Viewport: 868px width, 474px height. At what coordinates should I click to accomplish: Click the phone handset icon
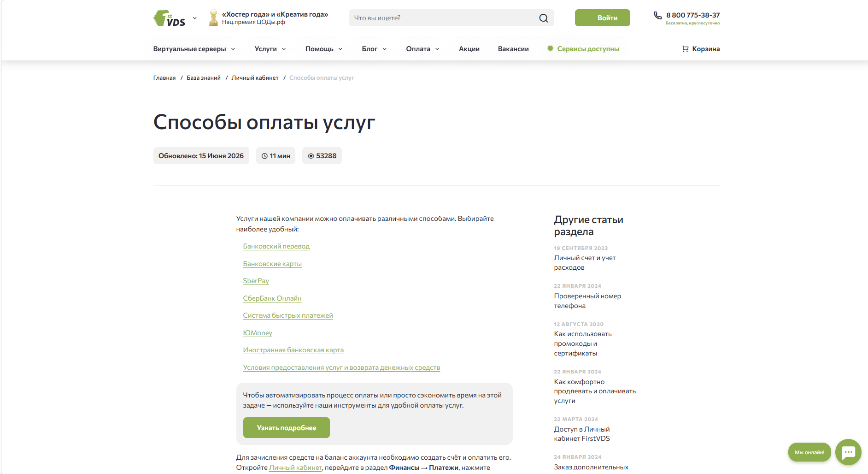tap(657, 15)
